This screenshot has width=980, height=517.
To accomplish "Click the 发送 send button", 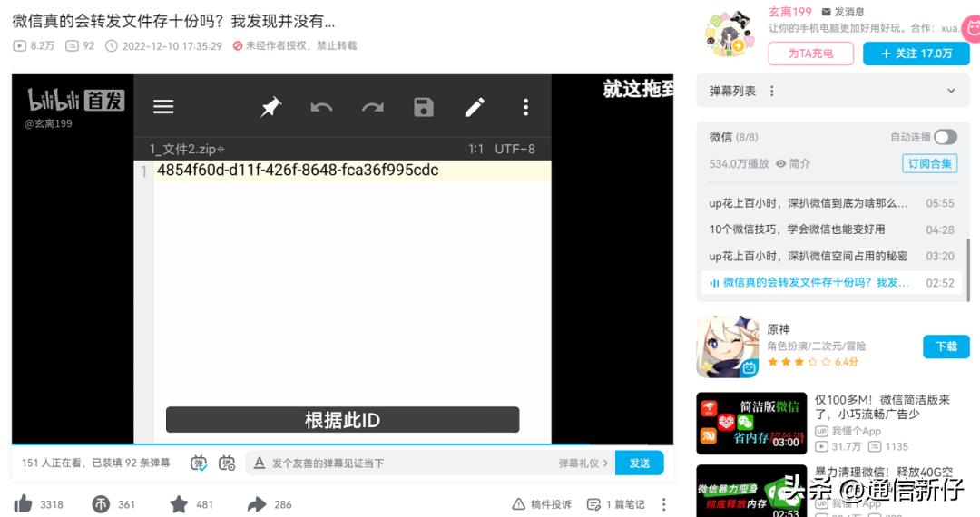I will (x=640, y=463).
